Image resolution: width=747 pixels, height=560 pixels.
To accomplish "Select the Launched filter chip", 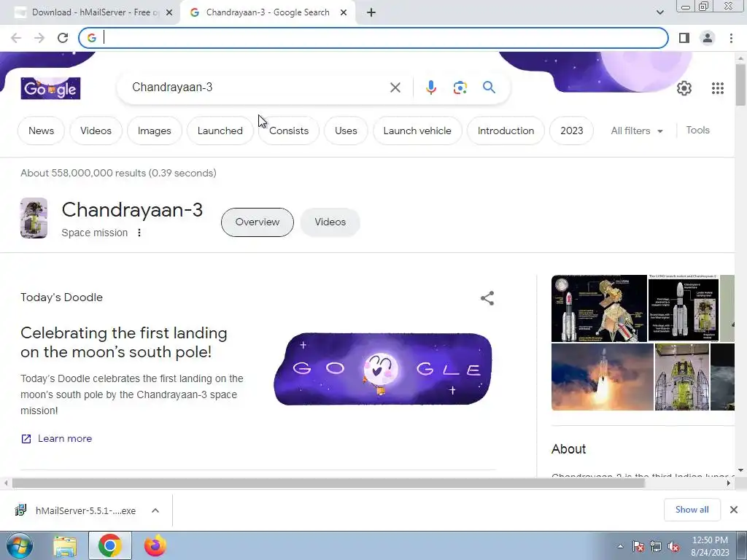I will (x=220, y=131).
